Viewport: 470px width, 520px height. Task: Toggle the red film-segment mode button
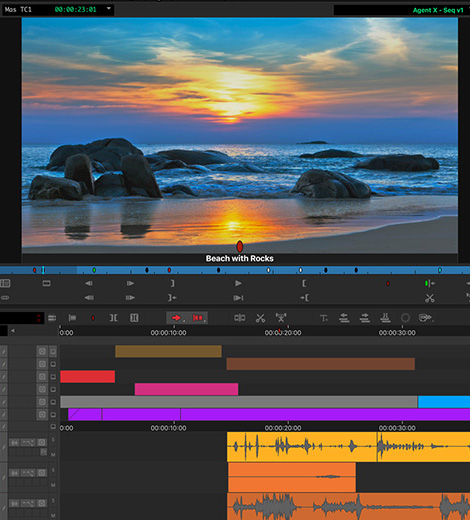click(198, 318)
